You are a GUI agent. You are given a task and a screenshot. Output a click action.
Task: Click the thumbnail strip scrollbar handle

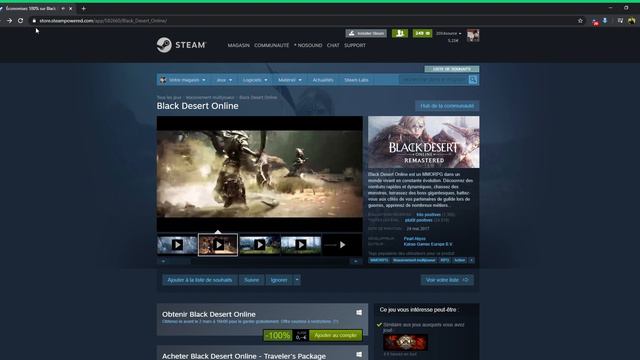click(180, 261)
